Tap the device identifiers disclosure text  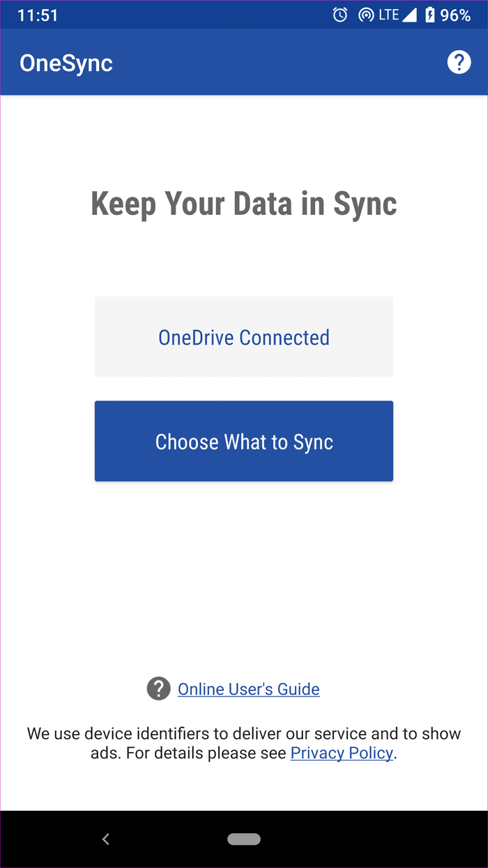[244, 744]
